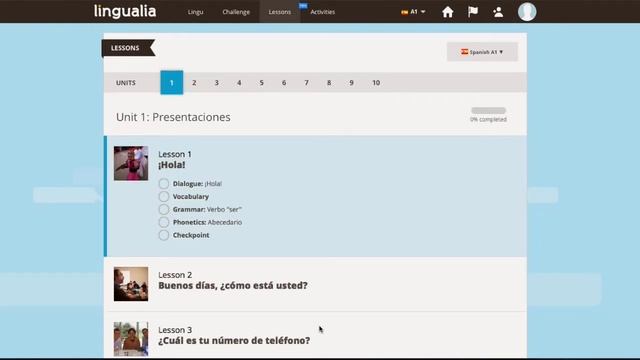Mark the Vocabulary circle
Screen dimensions: 640x360
pos(164,196)
